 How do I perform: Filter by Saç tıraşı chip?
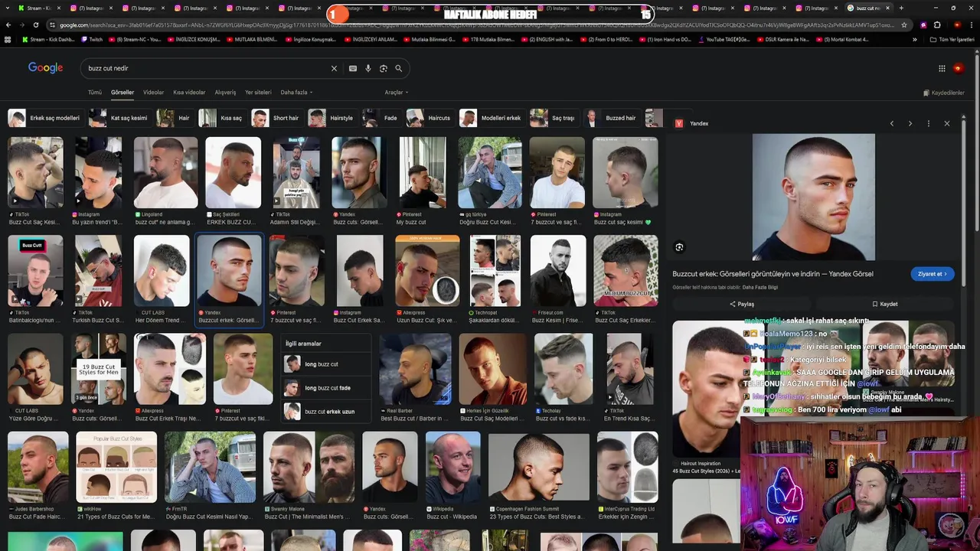pos(554,118)
